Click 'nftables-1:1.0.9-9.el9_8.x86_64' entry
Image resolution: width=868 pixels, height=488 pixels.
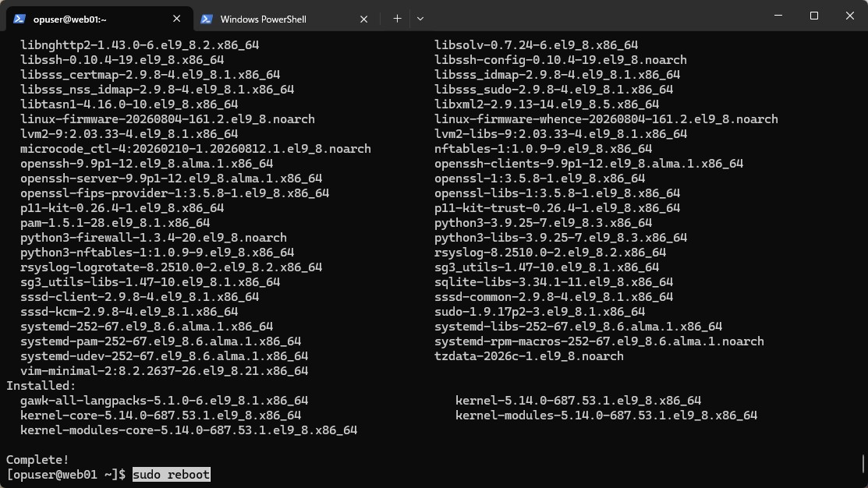pyautogui.click(x=543, y=148)
